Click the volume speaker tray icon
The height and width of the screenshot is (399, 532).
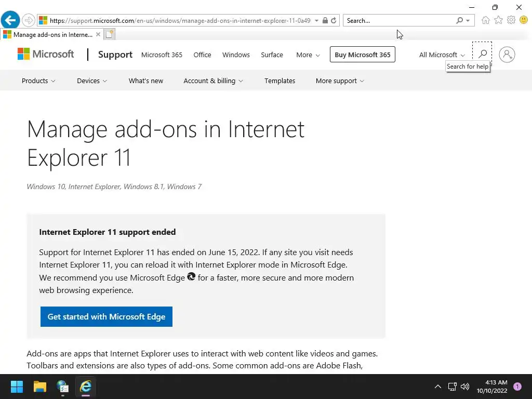[465, 387]
